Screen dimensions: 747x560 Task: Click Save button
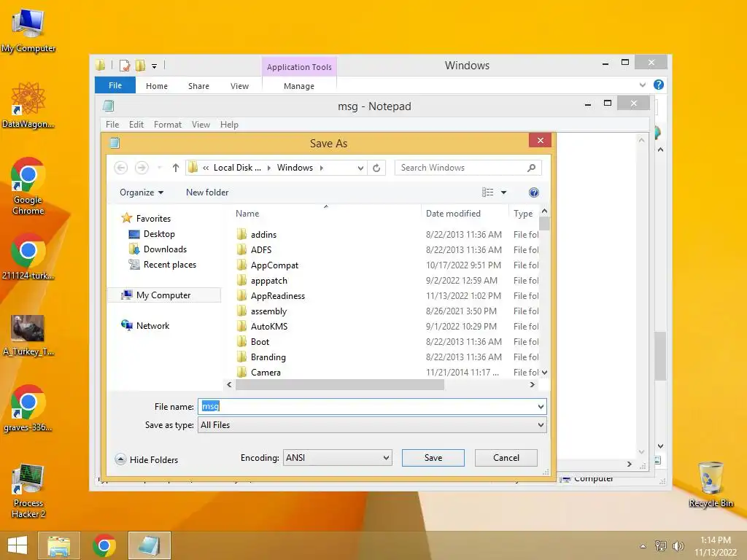tap(433, 458)
